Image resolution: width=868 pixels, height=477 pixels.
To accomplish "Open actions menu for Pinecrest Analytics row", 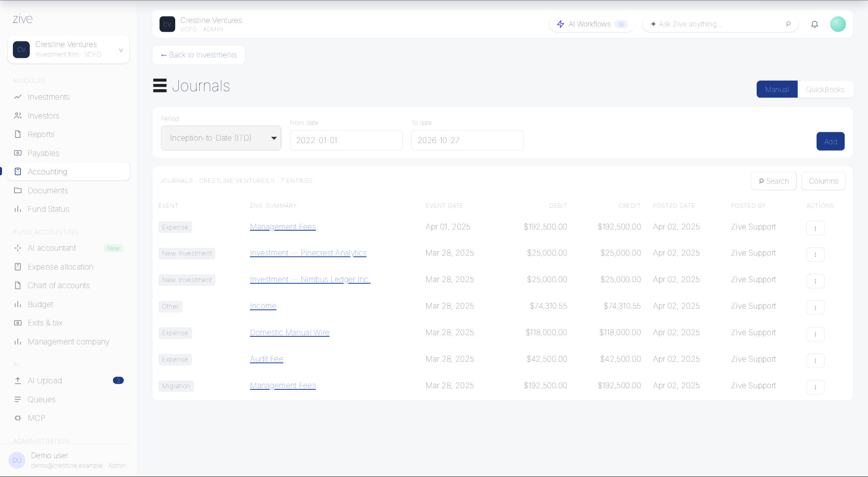I will (x=815, y=254).
